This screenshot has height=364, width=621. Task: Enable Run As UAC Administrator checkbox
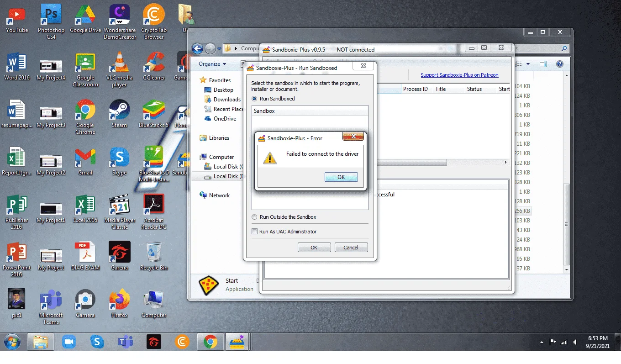(255, 232)
